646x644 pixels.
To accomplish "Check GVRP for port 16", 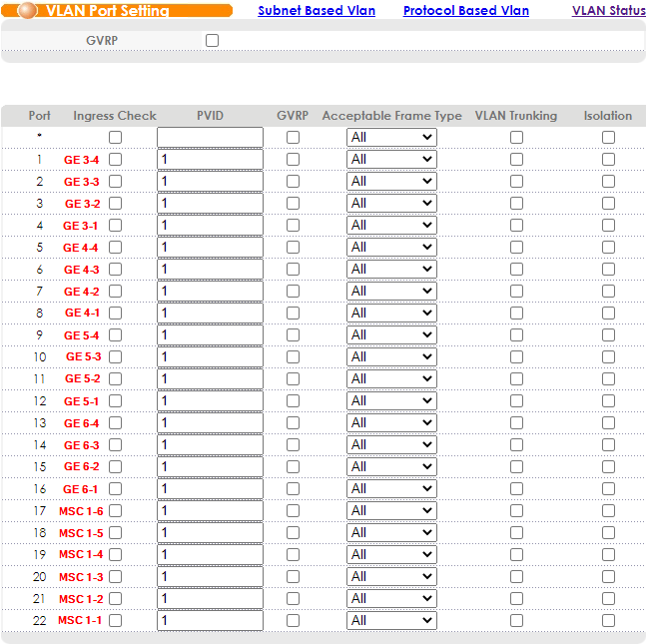I will 293,489.
